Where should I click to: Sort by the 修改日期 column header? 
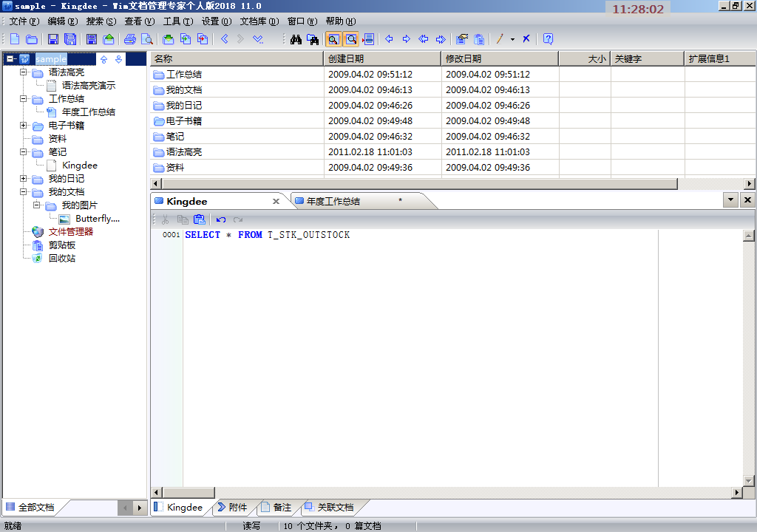[x=500, y=59]
